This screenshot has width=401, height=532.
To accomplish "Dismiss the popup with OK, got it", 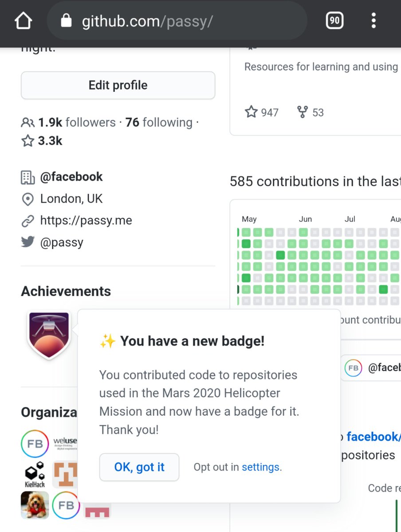I will pos(139,467).
